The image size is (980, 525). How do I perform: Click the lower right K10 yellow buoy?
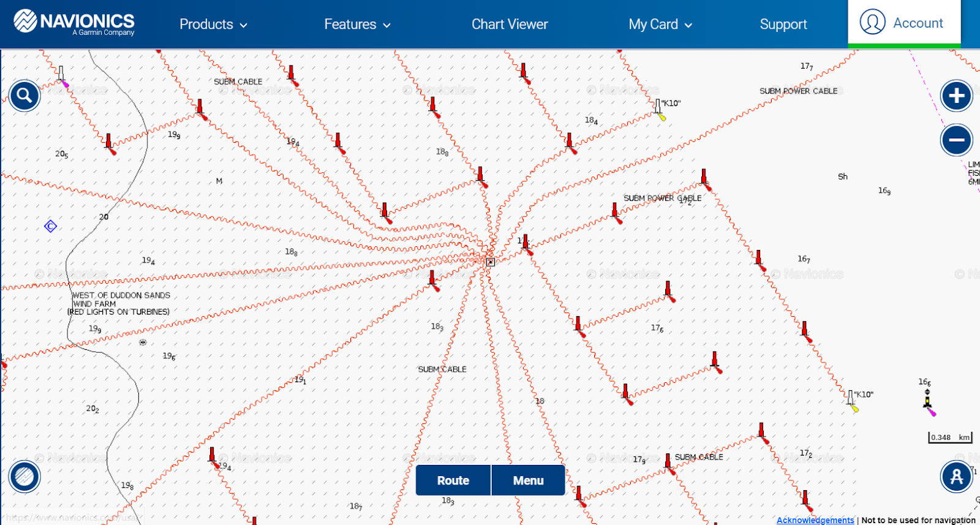pyautogui.click(x=851, y=401)
